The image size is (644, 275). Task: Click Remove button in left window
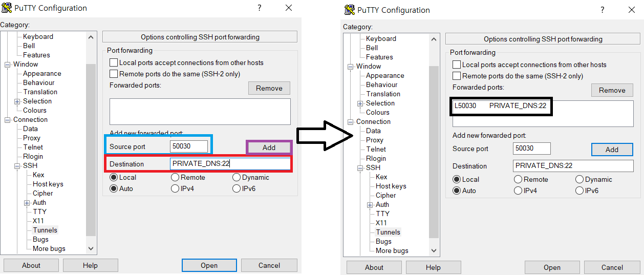click(269, 88)
